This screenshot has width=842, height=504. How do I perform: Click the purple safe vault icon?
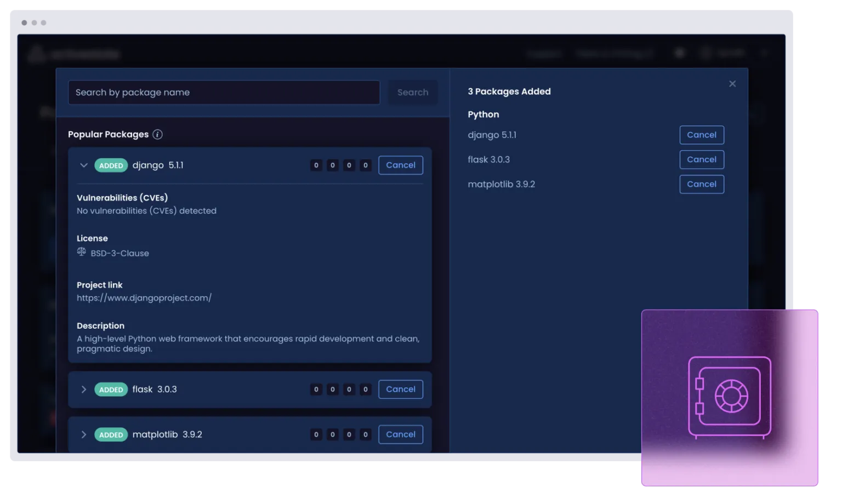tap(730, 397)
